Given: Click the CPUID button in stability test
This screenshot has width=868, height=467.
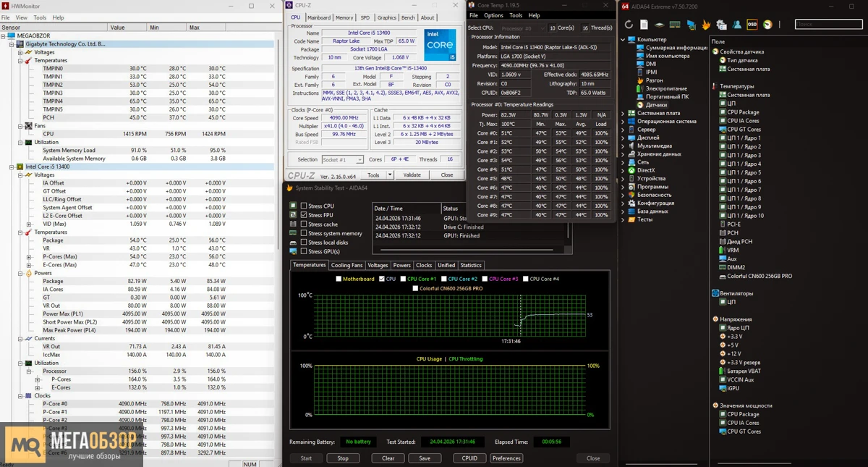Looking at the screenshot, I should [469, 458].
